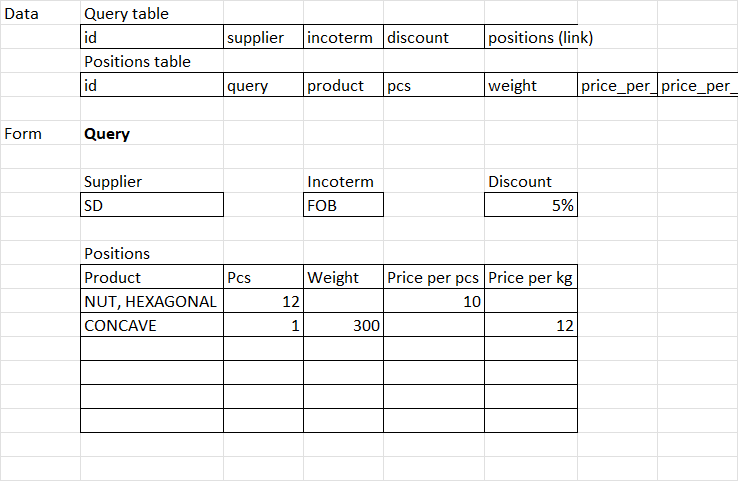Select the CONCAVE product cell

point(152,326)
